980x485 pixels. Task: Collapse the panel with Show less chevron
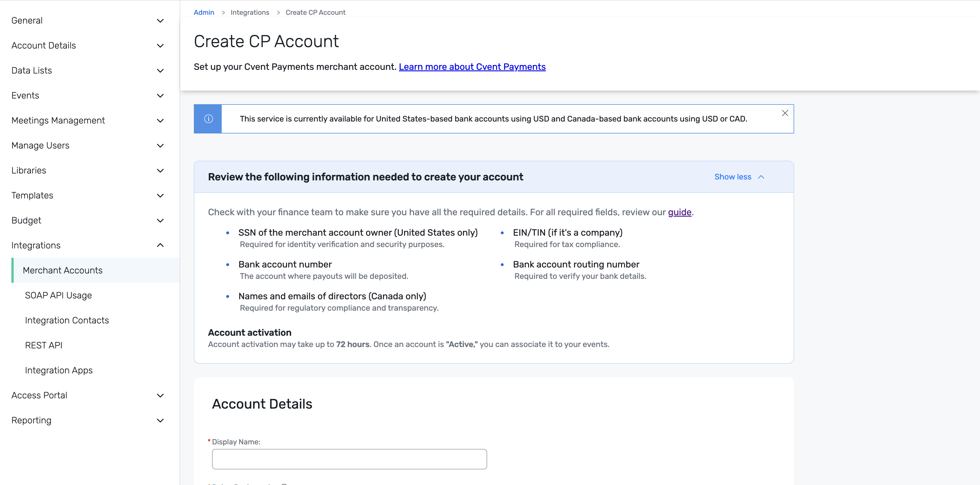[x=761, y=177]
